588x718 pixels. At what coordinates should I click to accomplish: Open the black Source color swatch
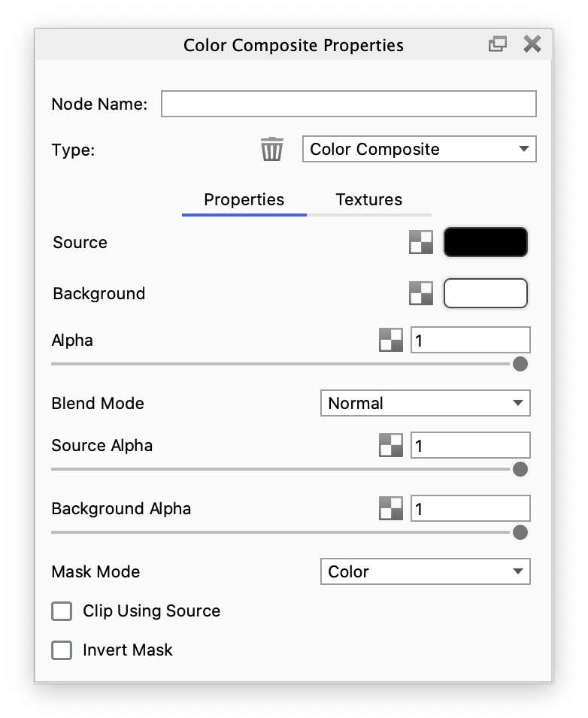tap(486, 242)
